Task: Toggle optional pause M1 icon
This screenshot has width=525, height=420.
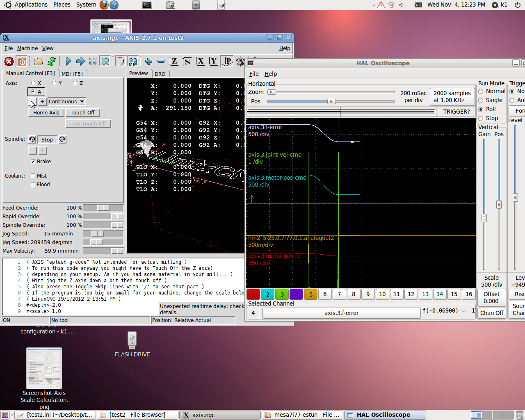Action: [x=132, y=62]
